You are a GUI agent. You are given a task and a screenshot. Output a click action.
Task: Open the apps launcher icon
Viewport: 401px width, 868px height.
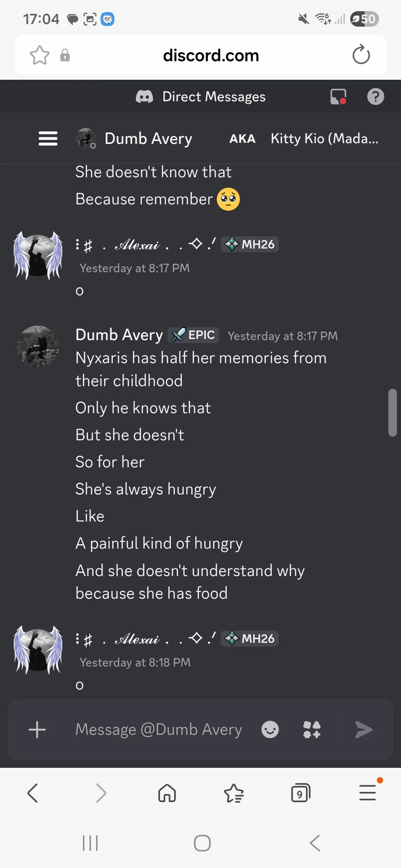tap(312, 730)
